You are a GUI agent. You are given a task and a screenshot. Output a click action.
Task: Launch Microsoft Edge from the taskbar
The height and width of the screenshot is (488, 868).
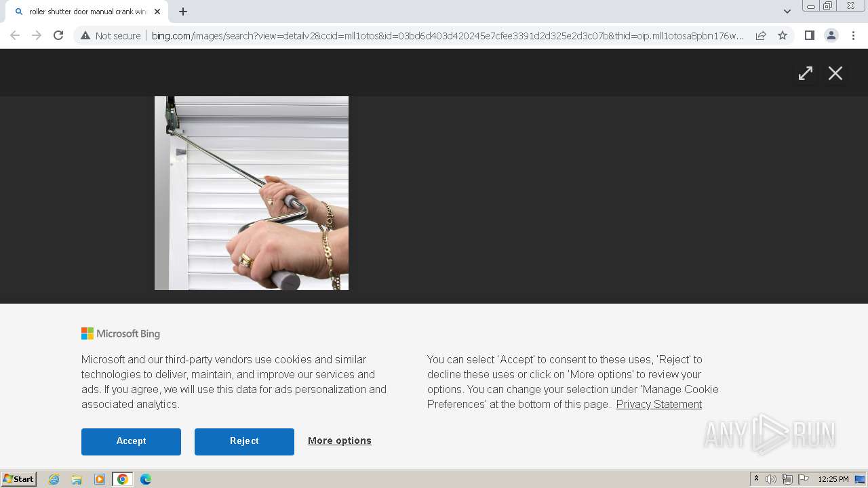(x=146, y=479)
